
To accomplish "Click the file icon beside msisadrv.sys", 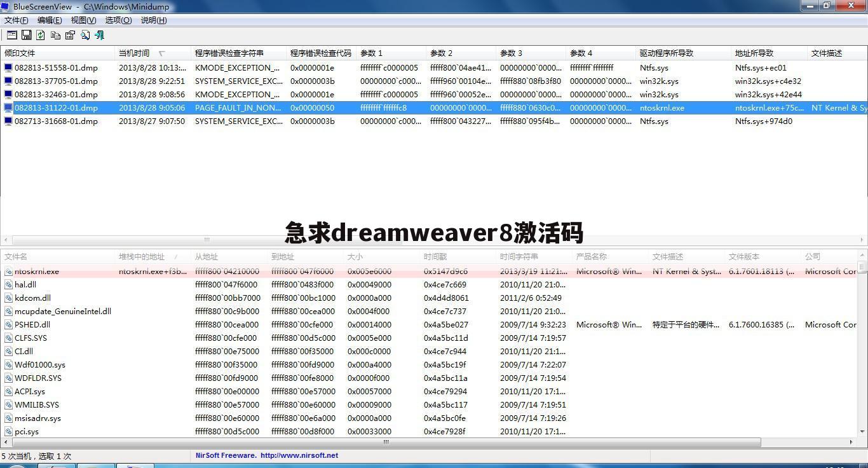I will pos(8,418).
